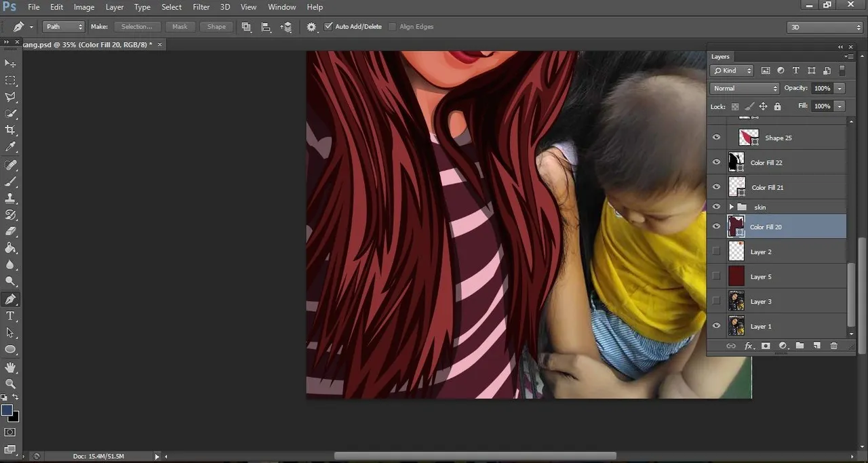Open the Layer menu
The image size is (868, 463).
click(115, 7)
